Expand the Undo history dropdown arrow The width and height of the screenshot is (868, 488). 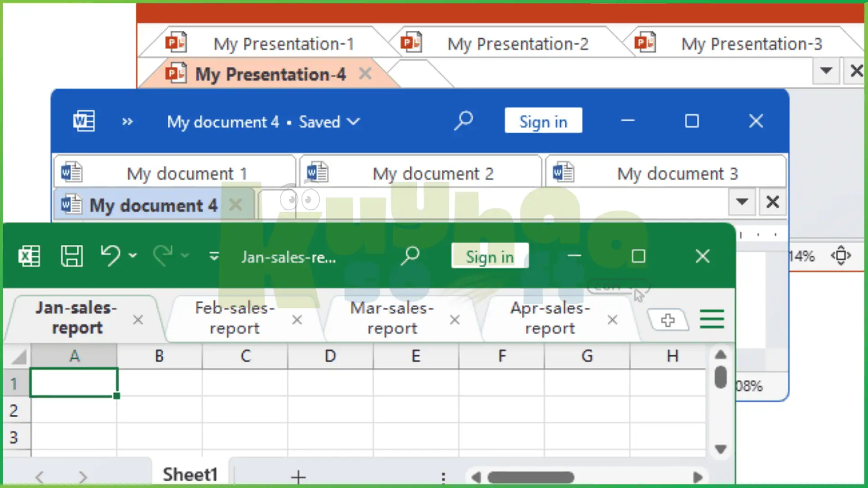pyautogui.click(x=132, y=256)
